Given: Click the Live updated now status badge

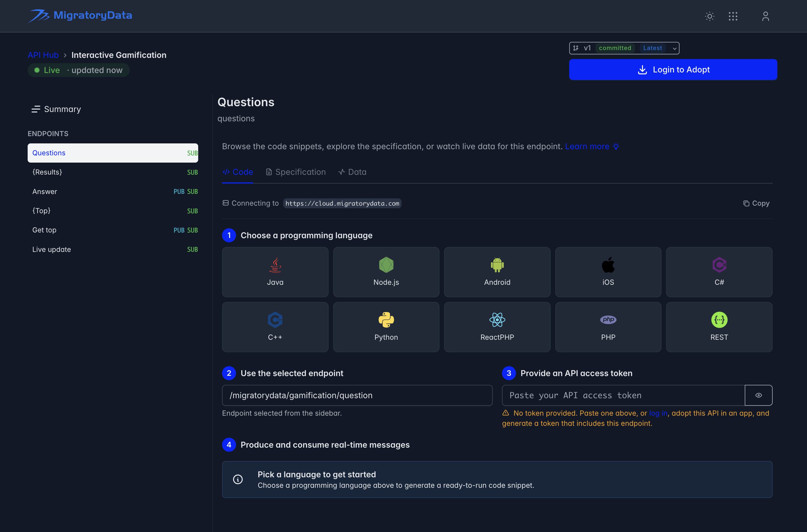Looking at the screenshot, I should [78, 70].
